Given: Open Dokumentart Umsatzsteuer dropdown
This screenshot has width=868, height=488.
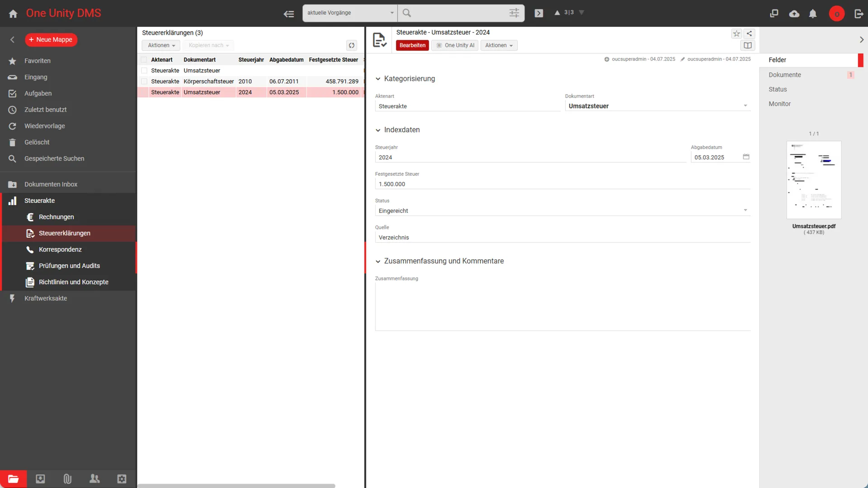Looking at the screenshot, I should [658, 106].
